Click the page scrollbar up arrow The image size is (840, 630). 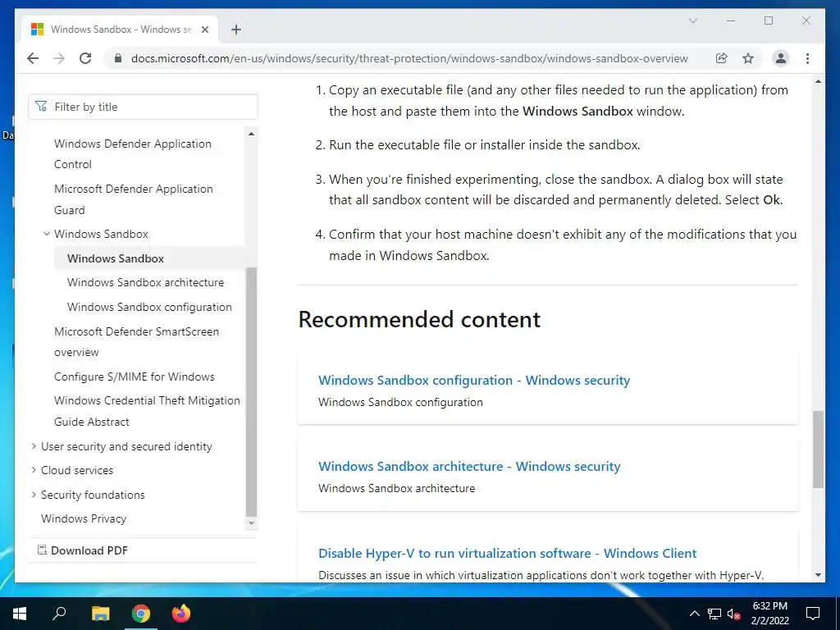[818, 81]
